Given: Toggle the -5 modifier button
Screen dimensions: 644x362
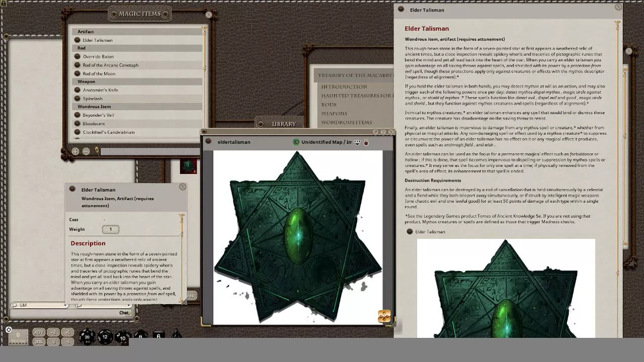Looking at the screenshot, I should (67, 342).
